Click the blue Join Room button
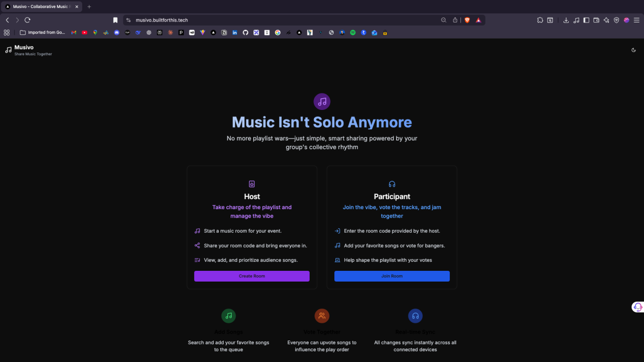 pos(392,276)
